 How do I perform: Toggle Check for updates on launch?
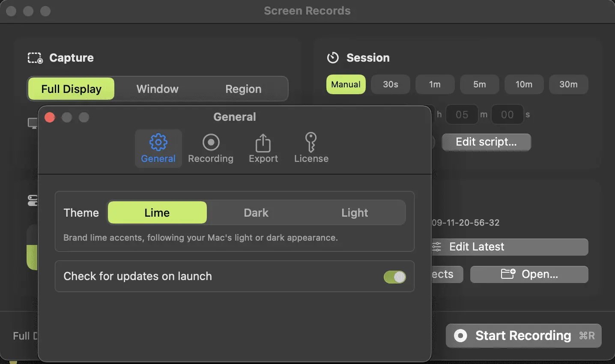click(x=394, y=277)
